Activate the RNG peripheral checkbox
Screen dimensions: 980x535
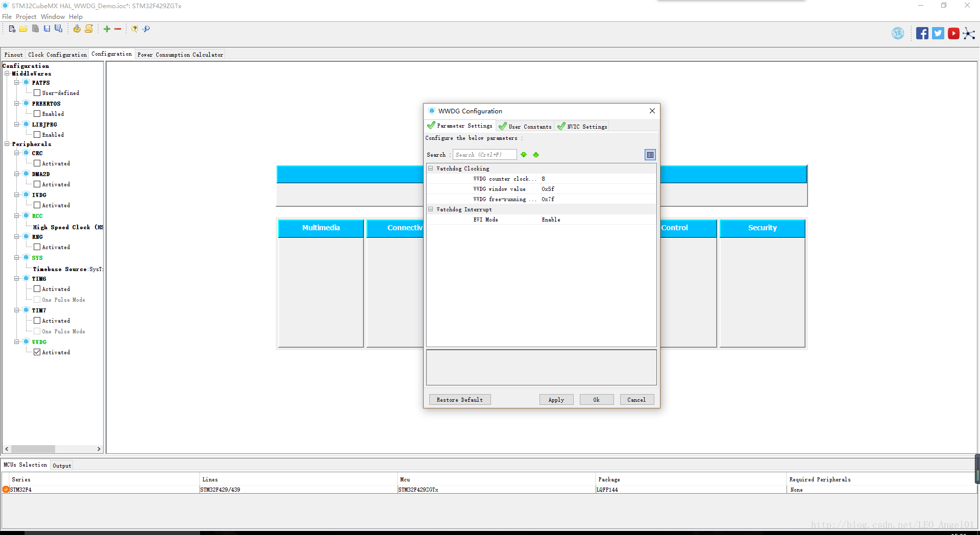click(x=37, y=247)
